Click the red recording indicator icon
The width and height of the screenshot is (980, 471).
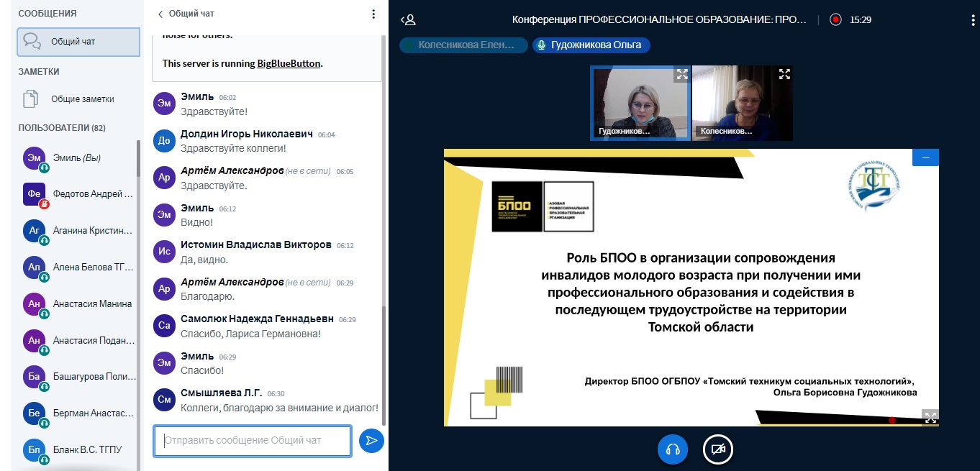[835, 20]
